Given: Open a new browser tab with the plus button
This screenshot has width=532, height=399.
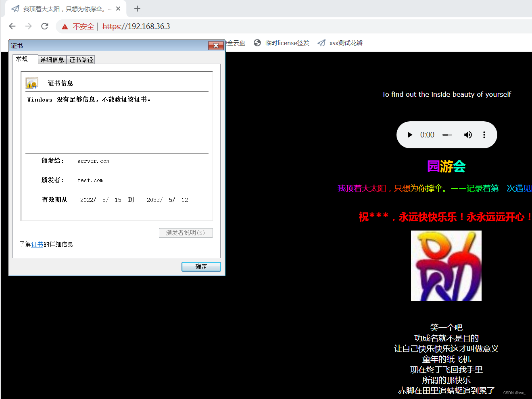Looking at the screenshot, I should (x=137, y=8).
